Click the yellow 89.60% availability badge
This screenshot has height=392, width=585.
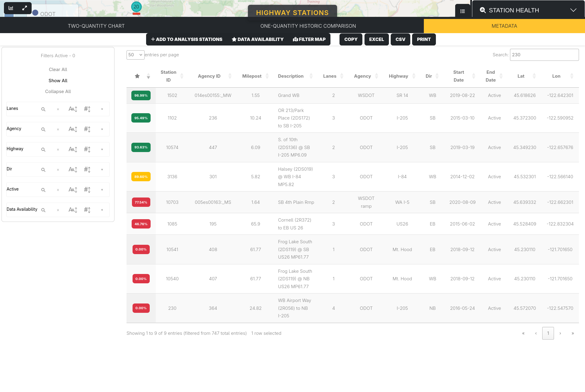click(141, 177)
